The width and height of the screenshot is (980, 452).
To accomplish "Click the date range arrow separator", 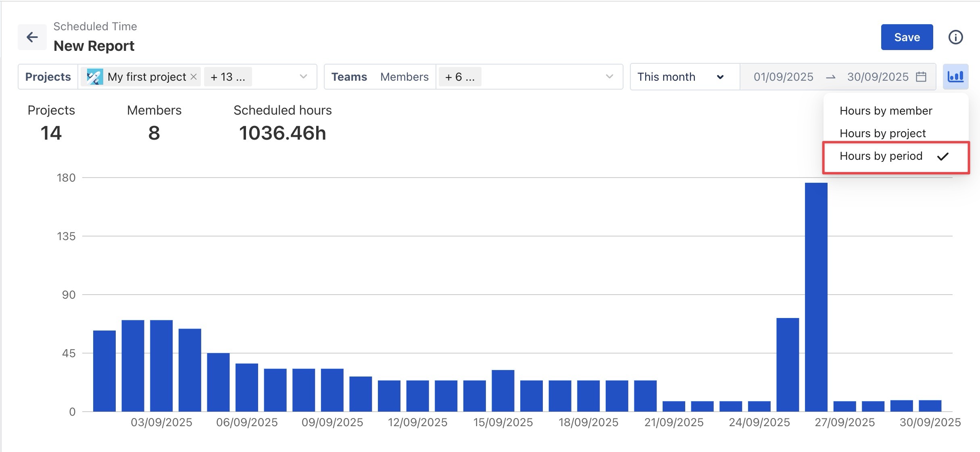I will point(830,77).
